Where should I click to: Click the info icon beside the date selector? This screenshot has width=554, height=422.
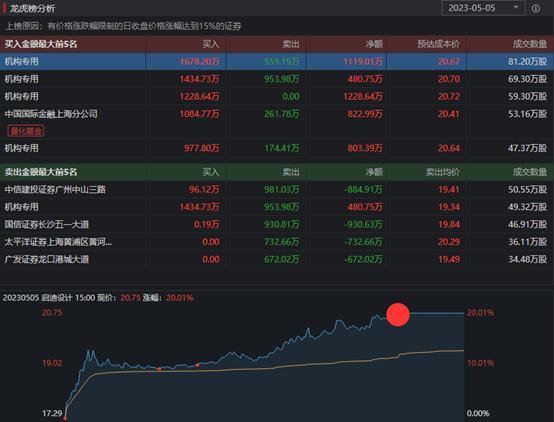[536, 8]
